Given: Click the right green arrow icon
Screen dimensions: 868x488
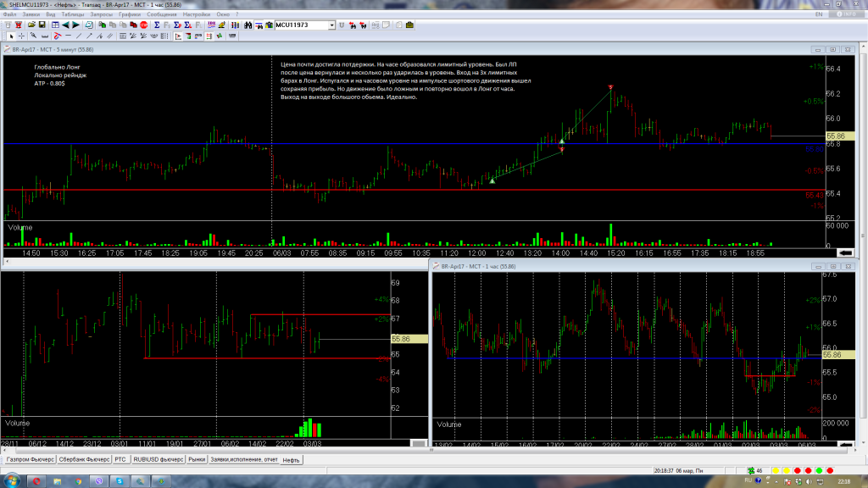Looking at the screenshot, I should [x=75, y=25].
